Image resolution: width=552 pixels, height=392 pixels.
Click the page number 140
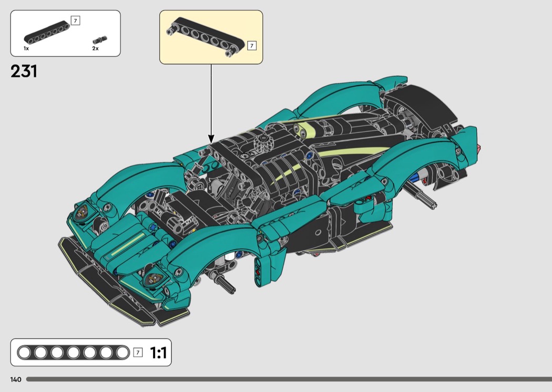pyautogui.click(x=15, y=379)
